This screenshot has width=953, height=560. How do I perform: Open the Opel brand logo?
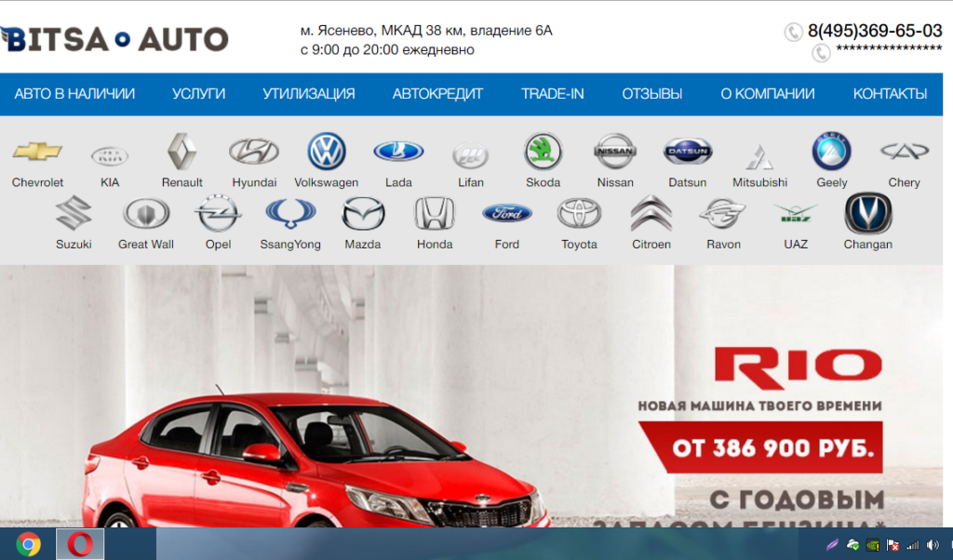click(218, 213)
